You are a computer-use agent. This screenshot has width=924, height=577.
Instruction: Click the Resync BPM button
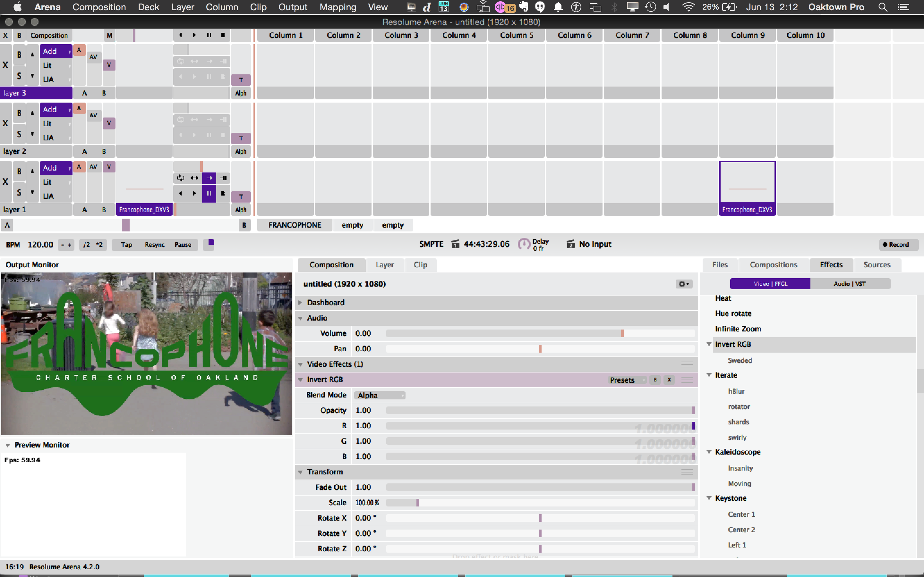point(155,245)
